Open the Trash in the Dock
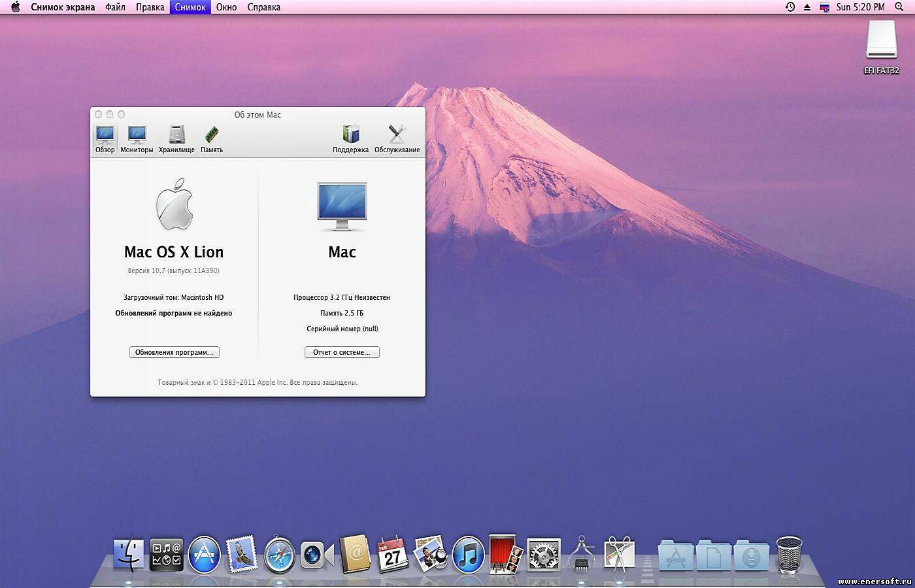Image resolution: width=915 pixels, height=588 pixels. click(789, 555)
